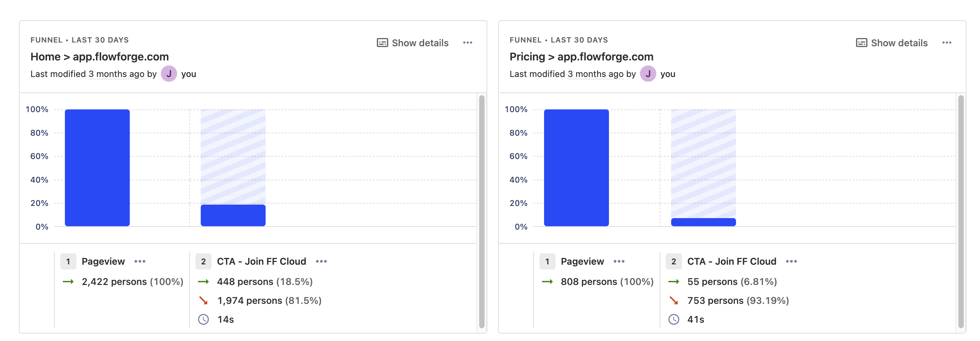Click the red drop-off arrow beside 753 persons
The height and width of the screenshot is (341, 980).
pos(675,300)
